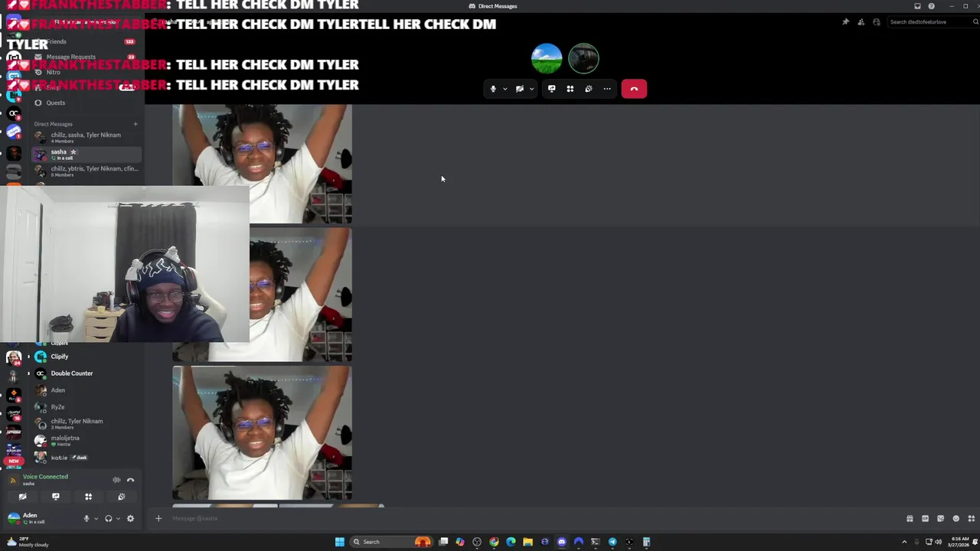The image size is (980, 551).
Task: Open Aden direct message in list
Action: (x=86, y=390)
